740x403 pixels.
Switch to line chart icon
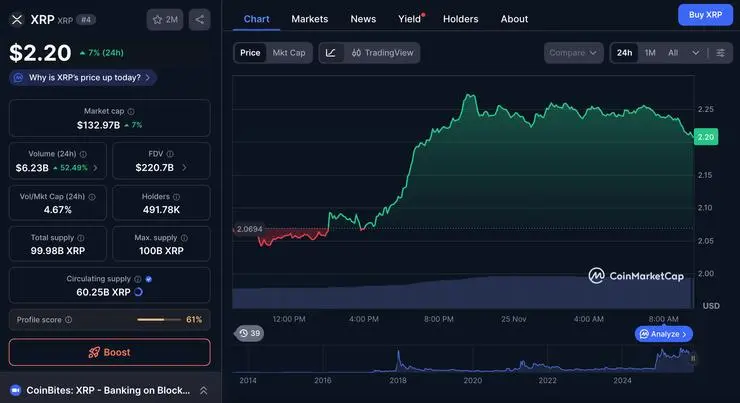[331, 53]
